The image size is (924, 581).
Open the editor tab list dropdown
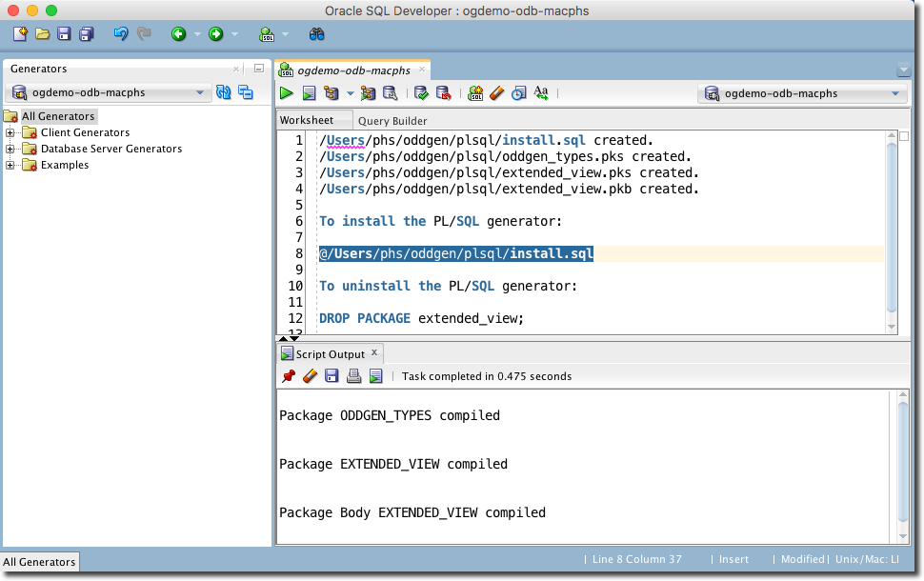click(x=903, y=70)
